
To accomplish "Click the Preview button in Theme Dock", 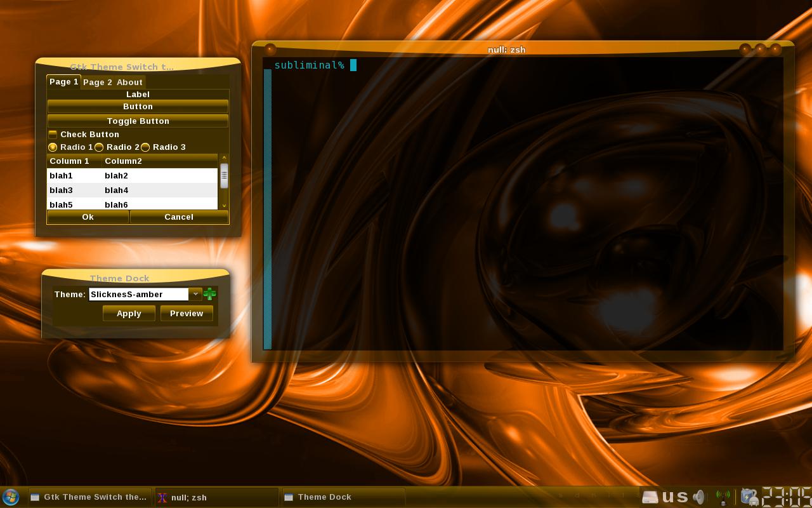I will tap(187, 314).
